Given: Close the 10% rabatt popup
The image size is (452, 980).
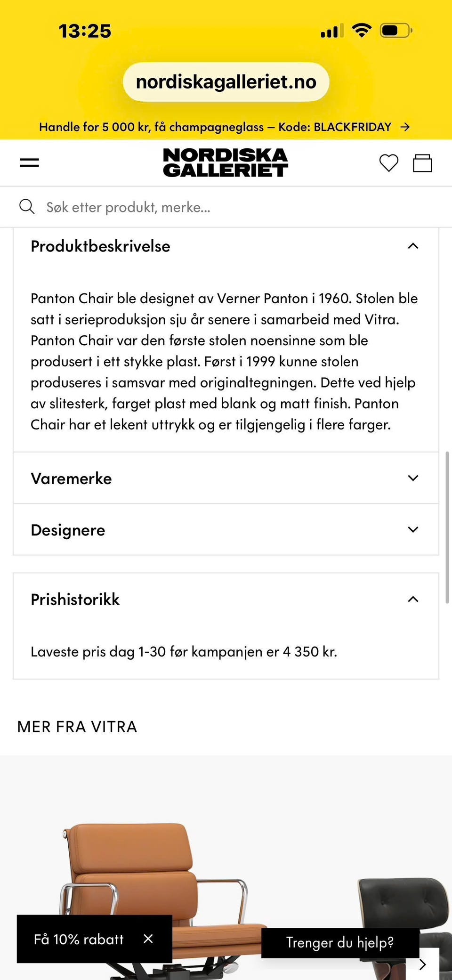Looking at the screenshot, I should (148, 939).
